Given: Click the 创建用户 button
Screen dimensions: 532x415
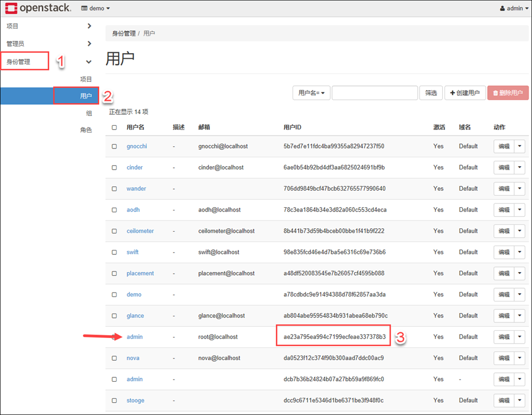Looking at the screenshot, I should (465, 93).
